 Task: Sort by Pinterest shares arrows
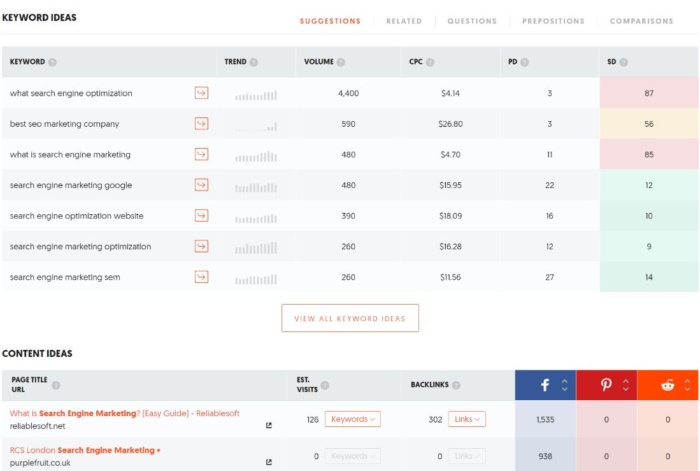pos(626,385)
